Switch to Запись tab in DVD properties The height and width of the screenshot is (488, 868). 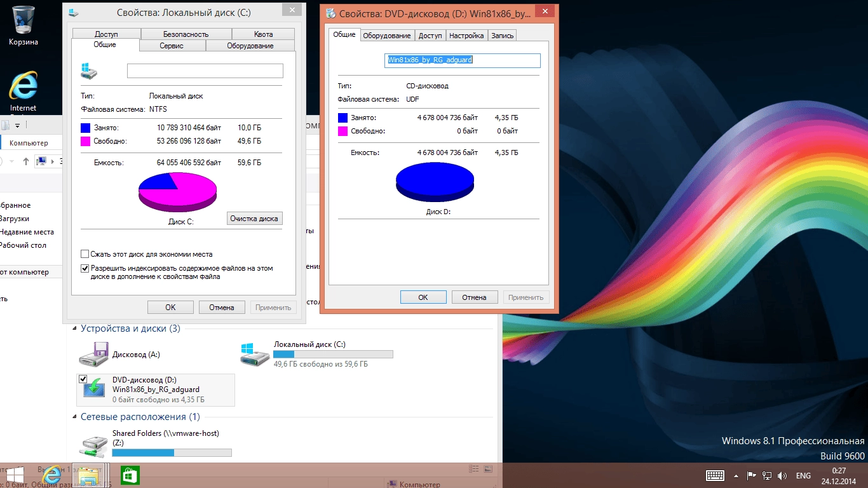502,36
